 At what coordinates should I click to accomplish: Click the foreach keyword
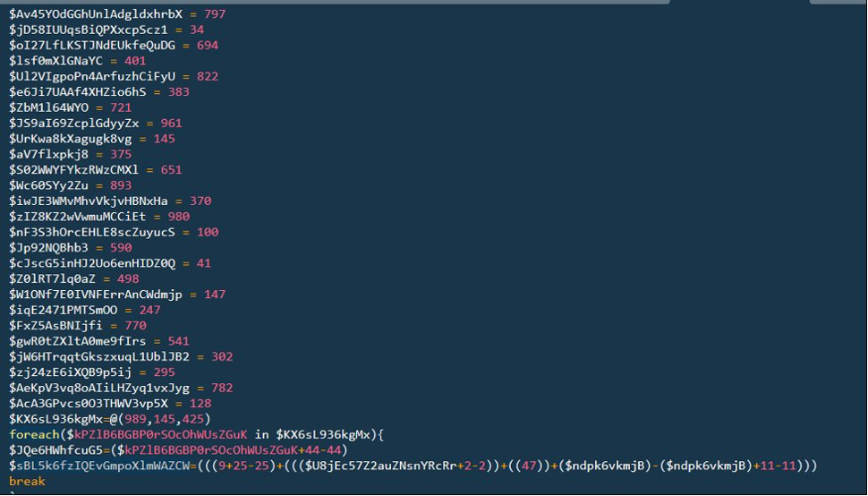point(34,434)
